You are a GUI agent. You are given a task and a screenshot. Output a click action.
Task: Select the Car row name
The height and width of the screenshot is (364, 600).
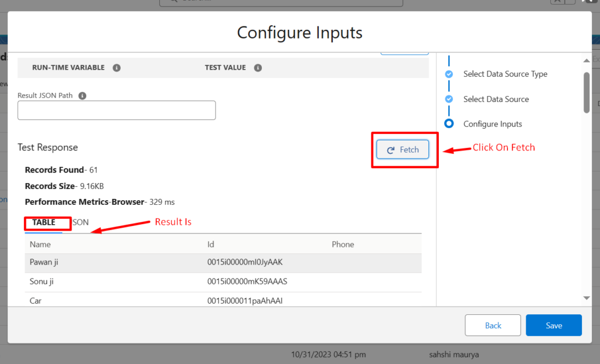(36, 301)
